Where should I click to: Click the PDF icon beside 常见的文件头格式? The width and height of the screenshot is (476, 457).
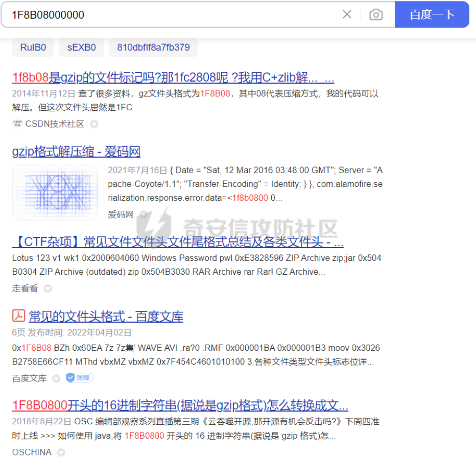click(x=18, y=316)
